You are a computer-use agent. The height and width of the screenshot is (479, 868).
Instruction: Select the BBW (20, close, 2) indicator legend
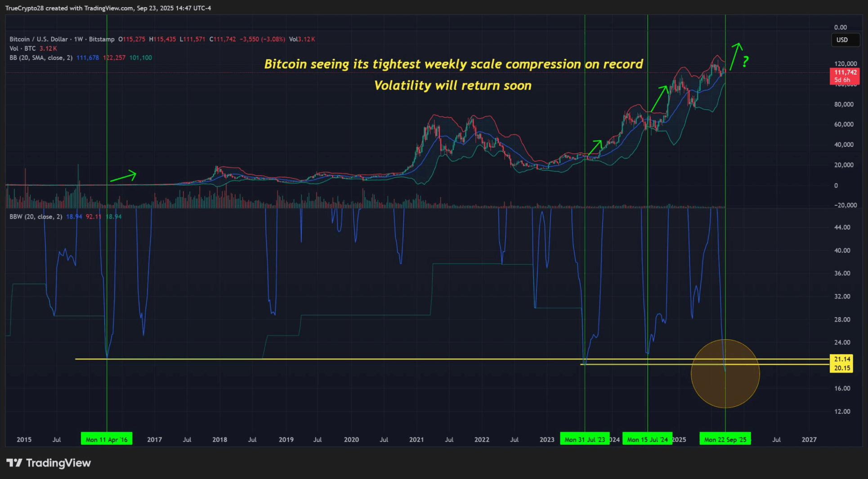coord(36,217)
